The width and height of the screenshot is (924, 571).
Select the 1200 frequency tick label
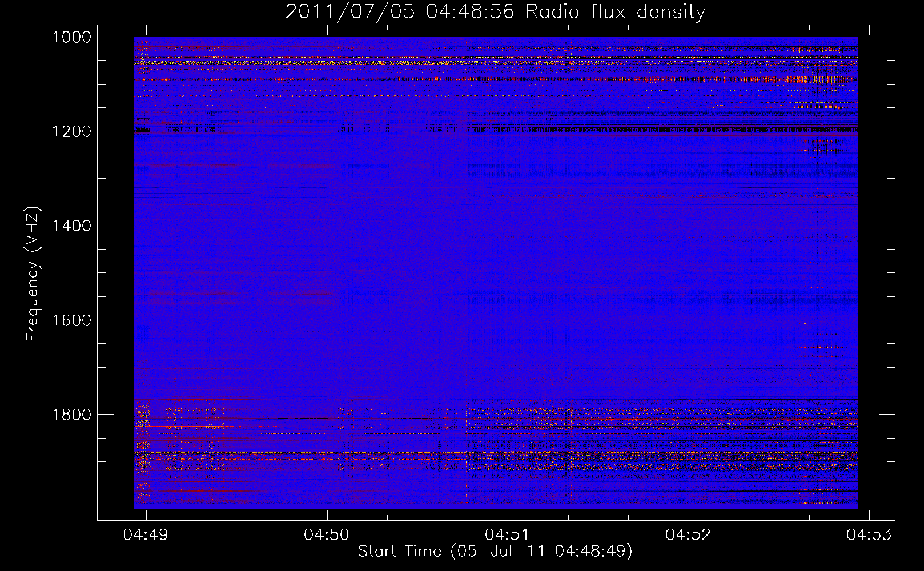coord(71,131)
